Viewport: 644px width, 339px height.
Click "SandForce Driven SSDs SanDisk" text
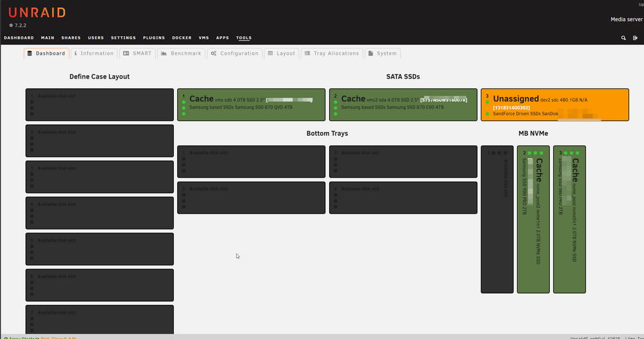click(526, 114)
